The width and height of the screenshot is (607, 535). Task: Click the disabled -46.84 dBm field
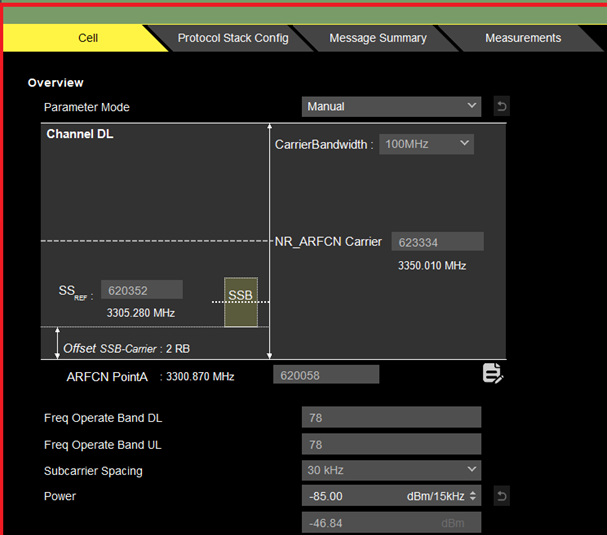pyautogui.click(x=391, y=522)
